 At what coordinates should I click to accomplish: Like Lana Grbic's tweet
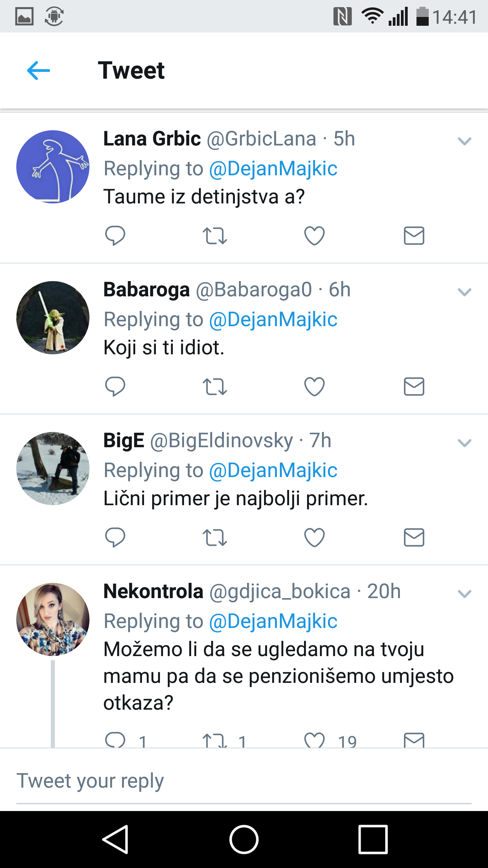314,236
